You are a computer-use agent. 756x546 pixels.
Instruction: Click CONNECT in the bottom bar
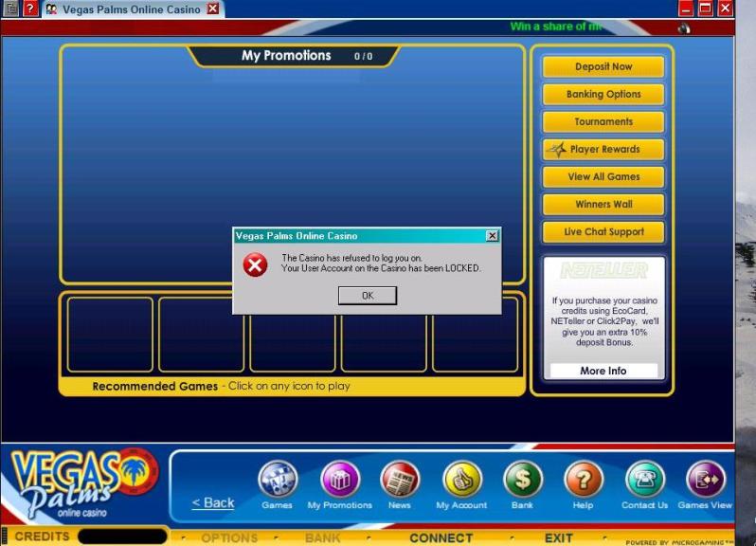[x=441, y=537]
